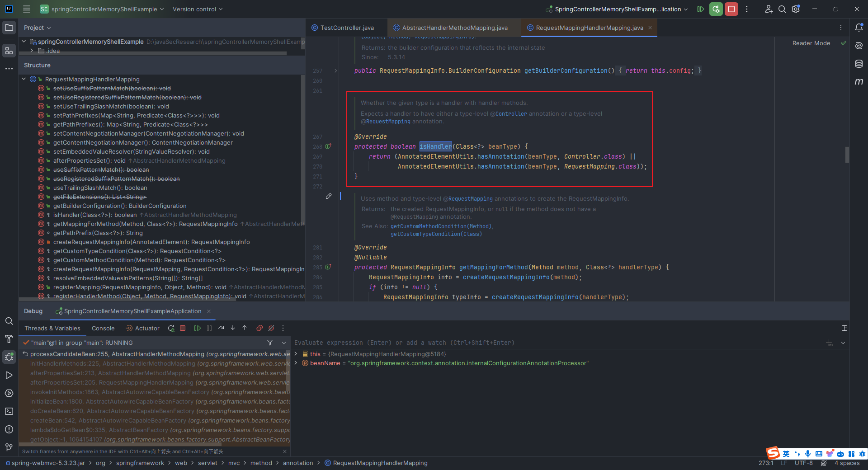Viewport: 868px width, 470px height.
Task: Toggle Reader Mode in editor
Action: click(x=811, y=43)
